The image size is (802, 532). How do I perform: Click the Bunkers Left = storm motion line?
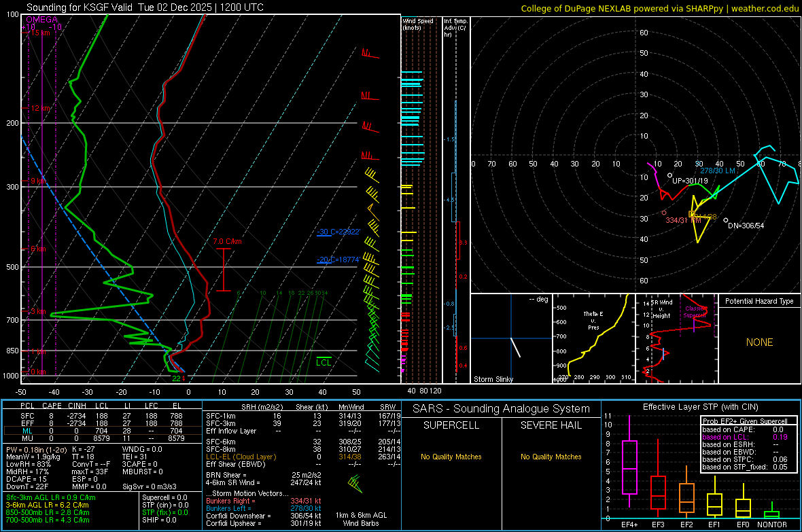[264, 508]
